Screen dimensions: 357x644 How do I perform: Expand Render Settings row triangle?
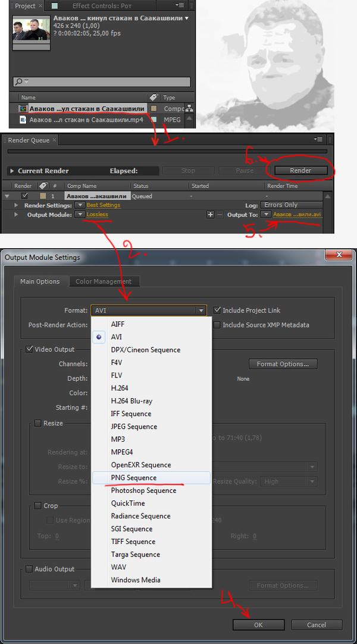(17, 205)
